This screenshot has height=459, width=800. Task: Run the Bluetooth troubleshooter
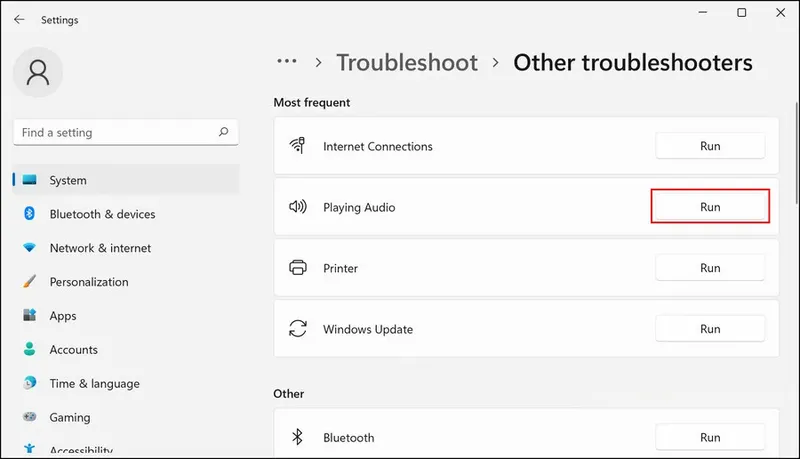pos(710,437)
